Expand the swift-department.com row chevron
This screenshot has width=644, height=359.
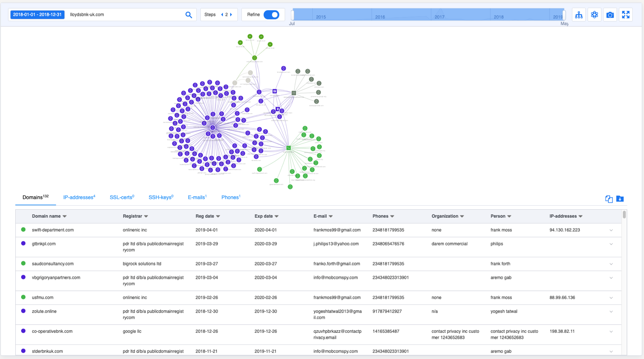coord(611,230)
